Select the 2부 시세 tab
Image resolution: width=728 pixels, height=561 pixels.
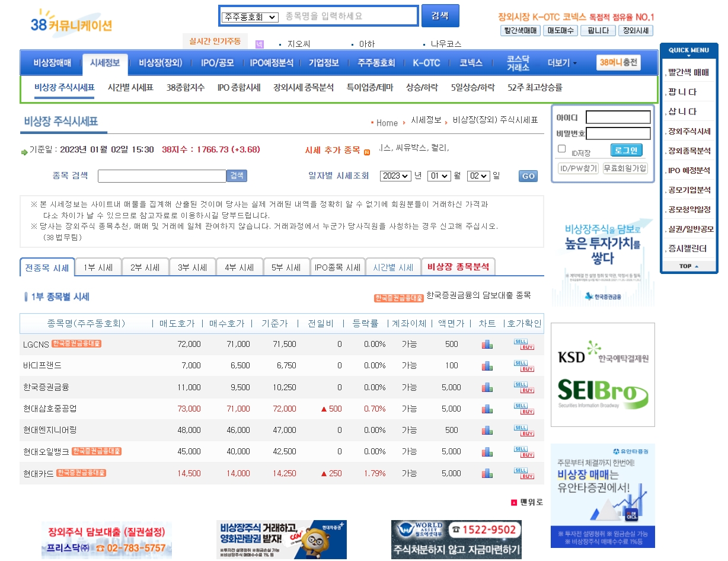pos(145,267)
